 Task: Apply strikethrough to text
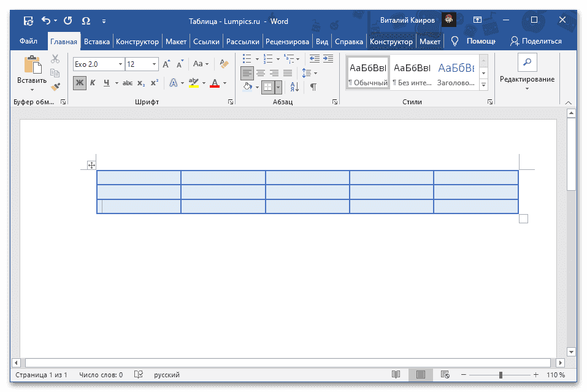tap(128, 83)
